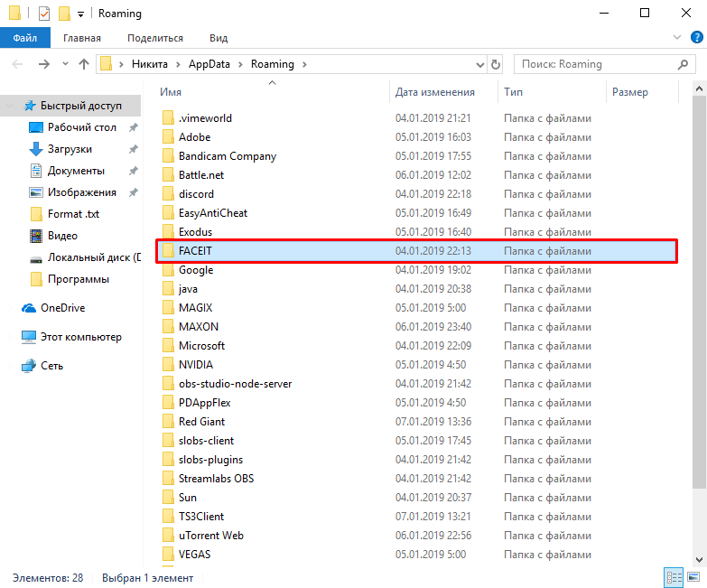Click the Properties quick access toolbar icon
The height and width of the screenshot is (588, 707).
point(43,14)
